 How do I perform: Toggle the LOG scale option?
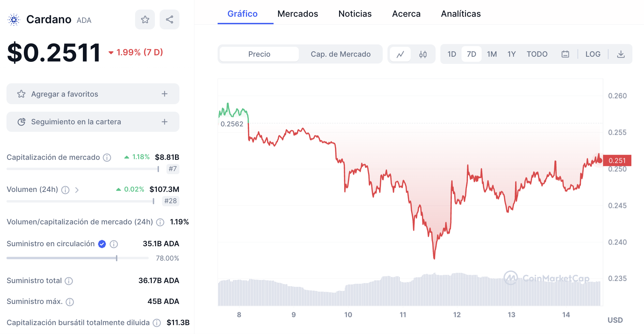click(x=593, y=54)
